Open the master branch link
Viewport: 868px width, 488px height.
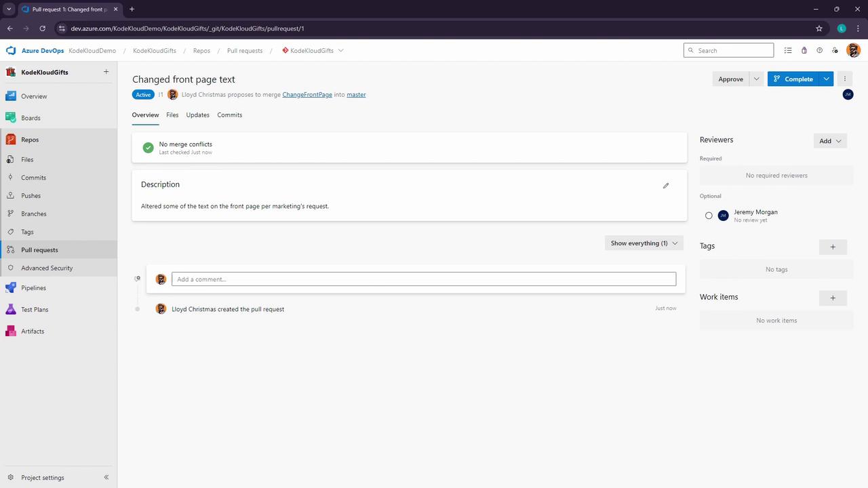point(356,94)
